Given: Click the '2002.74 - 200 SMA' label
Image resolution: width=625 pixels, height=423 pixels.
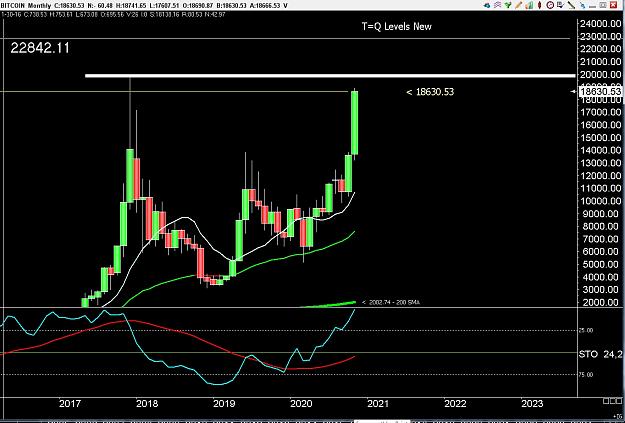Looking at the screenshot, I should tap(391, 302).
